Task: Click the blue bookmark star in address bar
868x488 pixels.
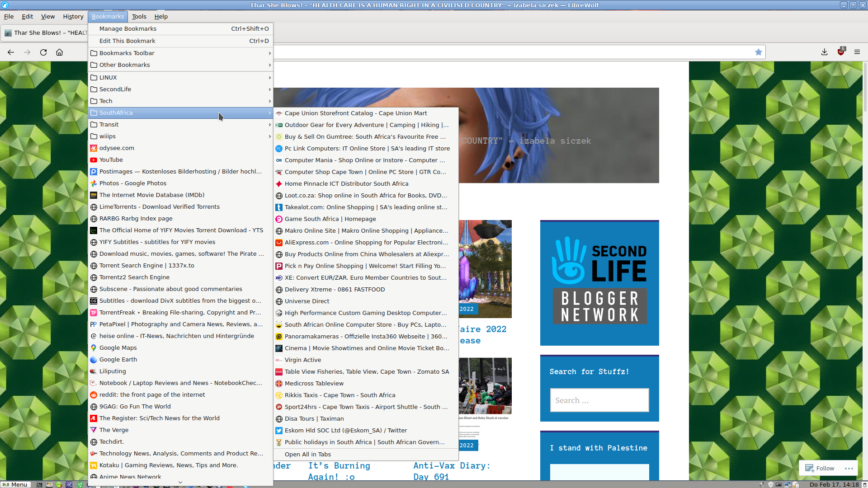Action: 759,52
